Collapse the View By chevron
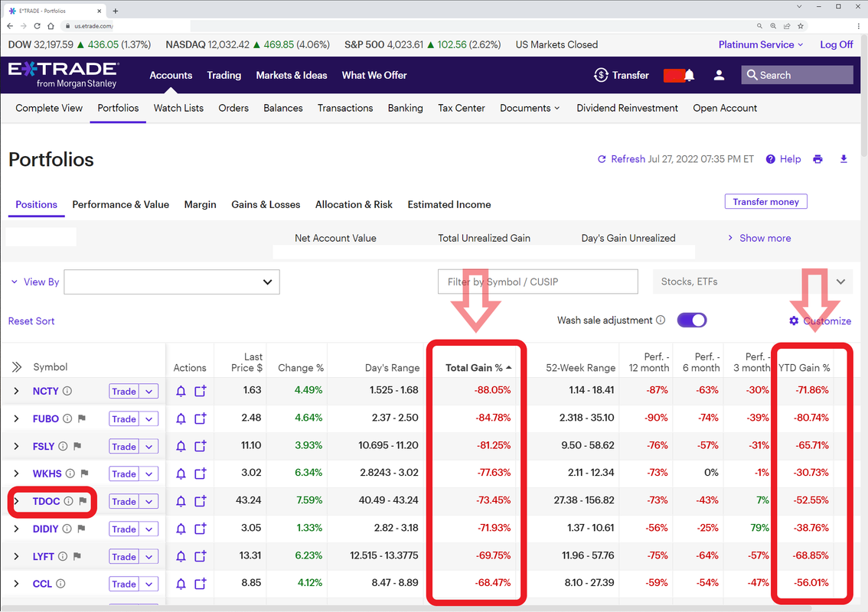This screenshot has width=868, height=612. [15, 282]
